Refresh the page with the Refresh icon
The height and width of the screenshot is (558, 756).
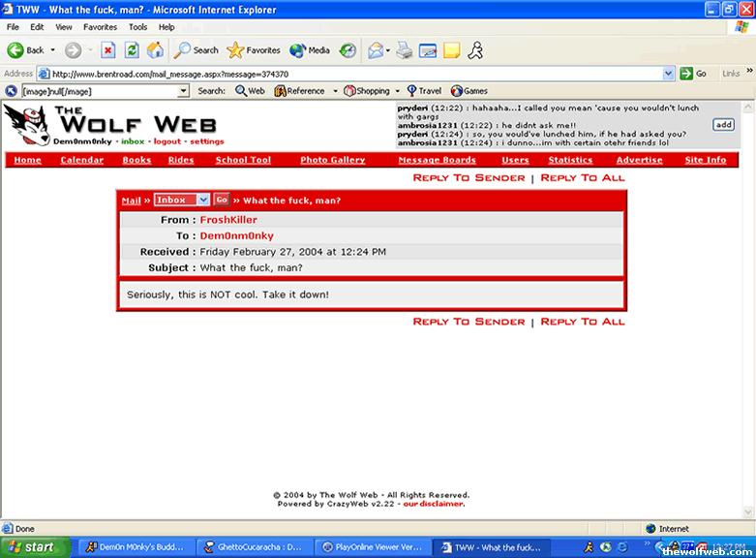point(132,50)
